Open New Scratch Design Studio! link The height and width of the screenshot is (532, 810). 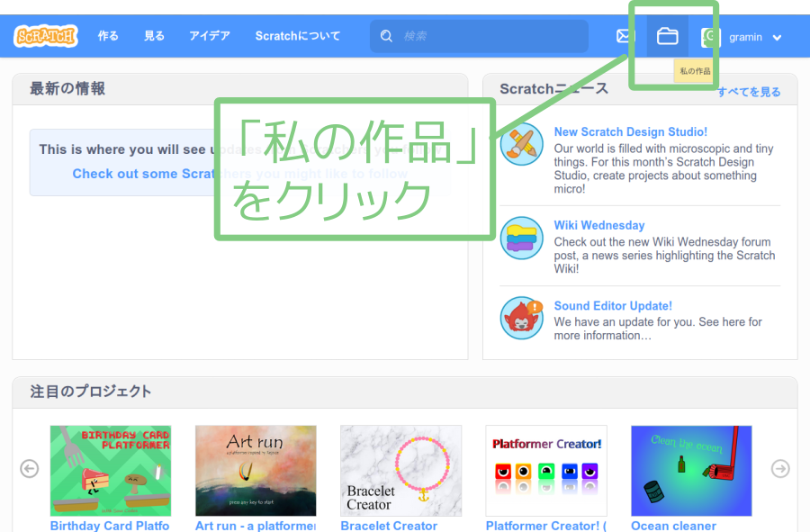630,131
